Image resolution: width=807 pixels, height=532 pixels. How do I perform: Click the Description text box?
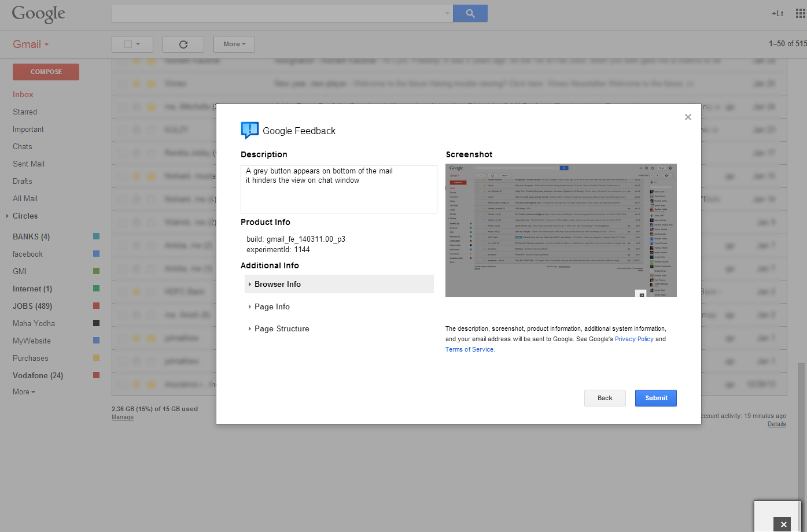click(x=339, y=189)
